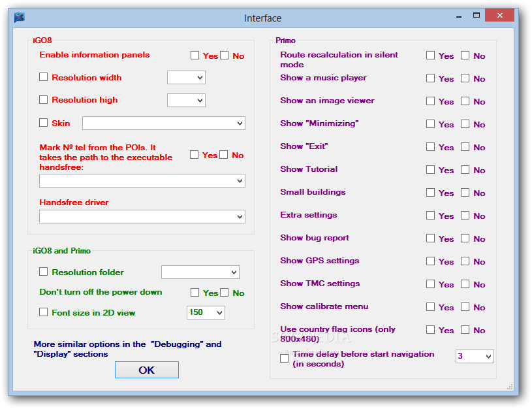Click the window resize grip corner
This screenshot has height=409, width=532.
pyautogui.click(x=510, y=387)
